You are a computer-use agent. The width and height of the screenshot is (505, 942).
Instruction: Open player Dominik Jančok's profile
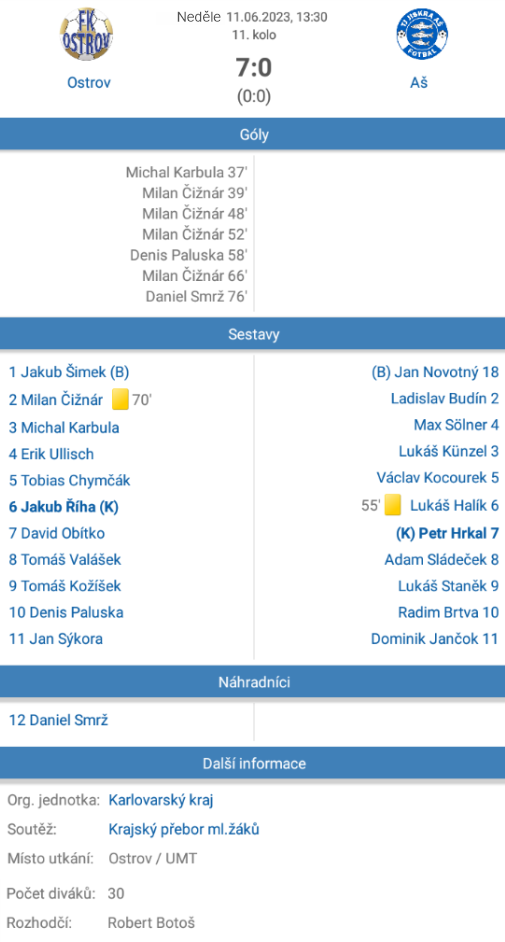click(435, 639)
